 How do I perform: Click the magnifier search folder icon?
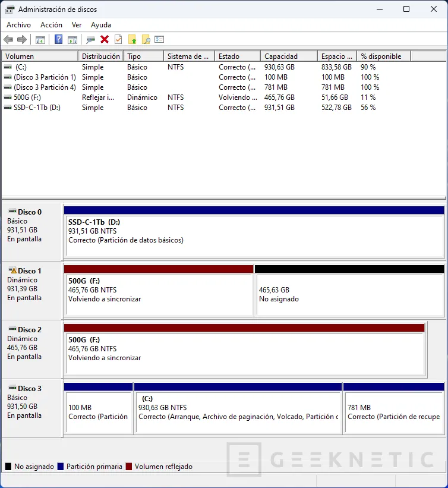point(146,40)
